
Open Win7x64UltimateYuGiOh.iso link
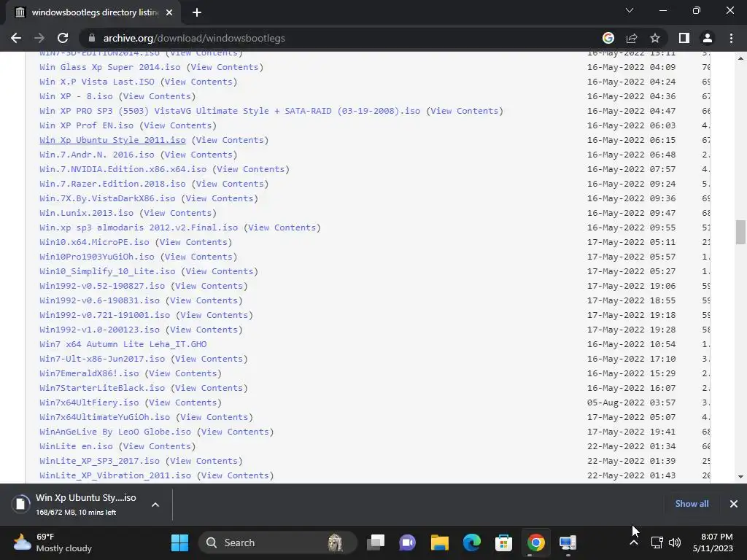(105, 416)
